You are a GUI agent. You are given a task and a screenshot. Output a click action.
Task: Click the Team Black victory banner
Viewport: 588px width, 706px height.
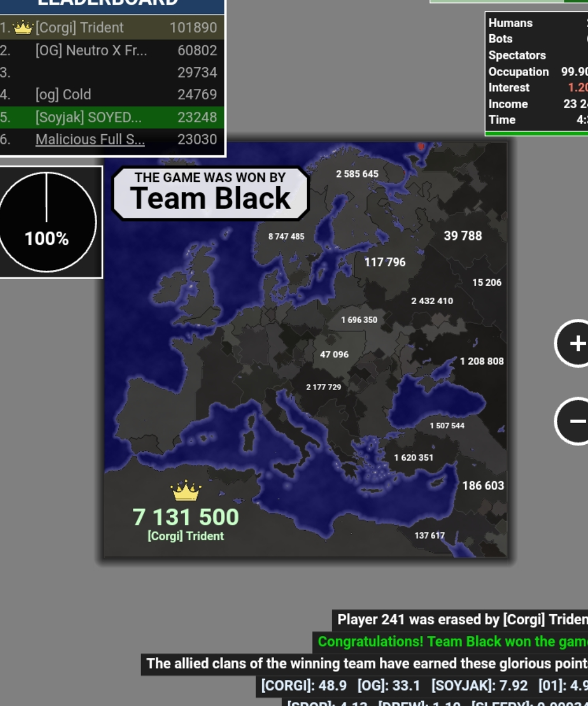211,193
